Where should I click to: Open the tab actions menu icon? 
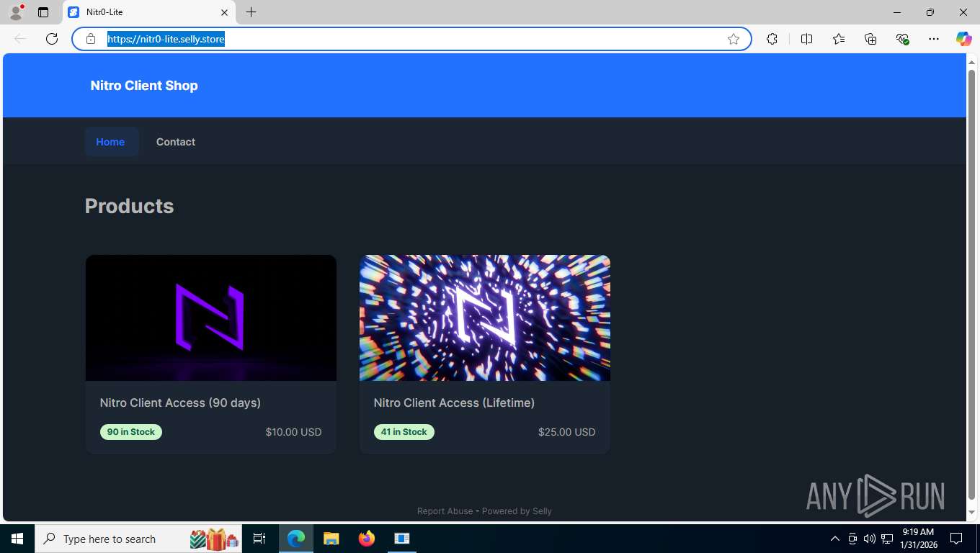pyautogui.click(x=43, y=12)
